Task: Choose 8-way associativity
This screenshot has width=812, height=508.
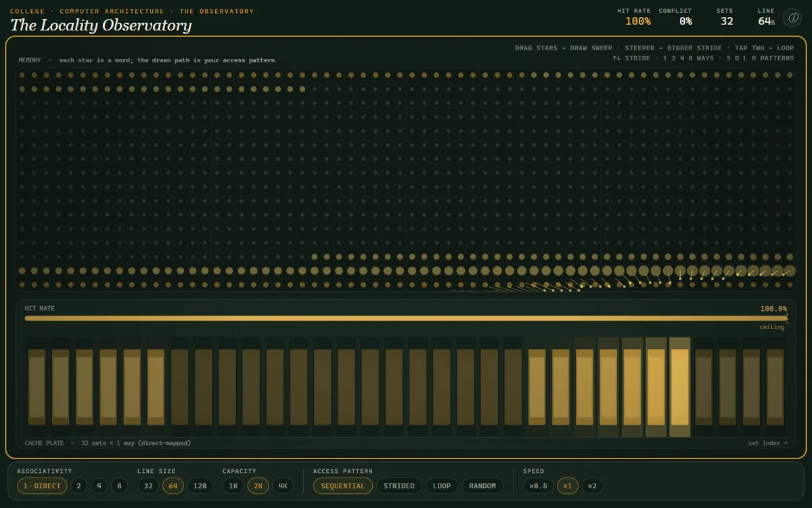Action: [x=119, y=486]
